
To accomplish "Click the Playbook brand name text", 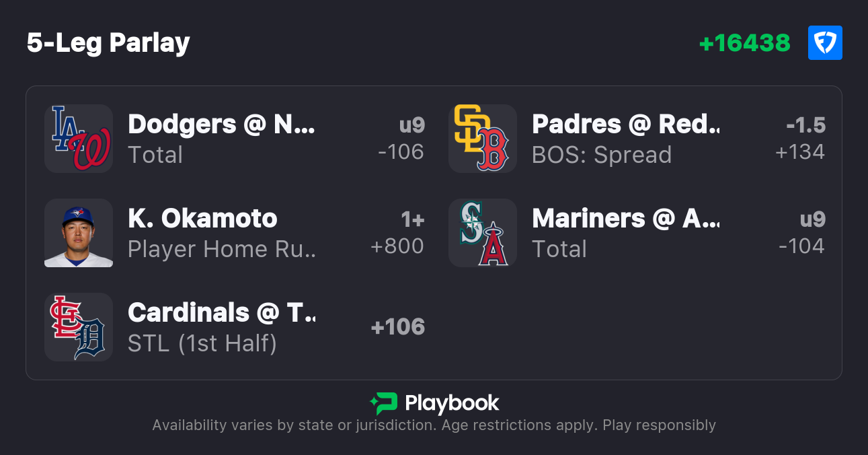I will pos(452,403).
